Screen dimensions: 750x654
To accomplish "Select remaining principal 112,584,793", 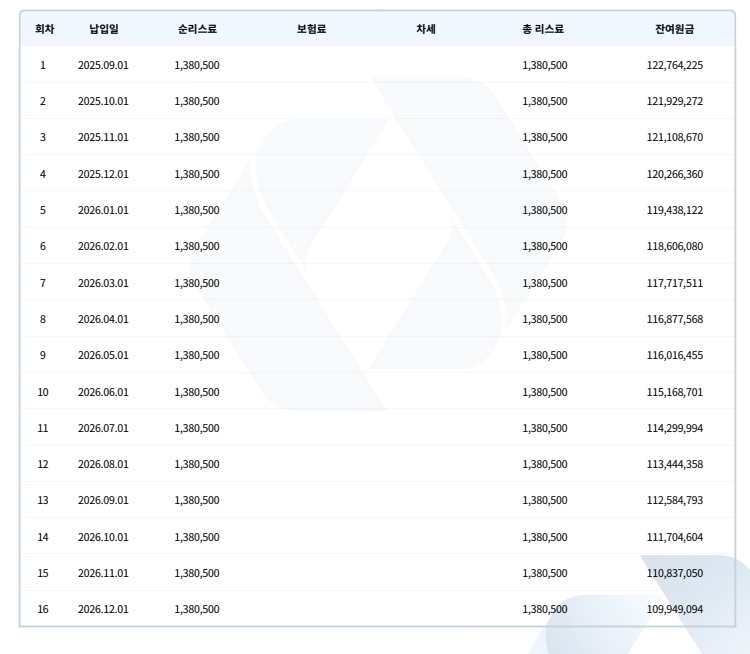I will (x=675, y=500).
